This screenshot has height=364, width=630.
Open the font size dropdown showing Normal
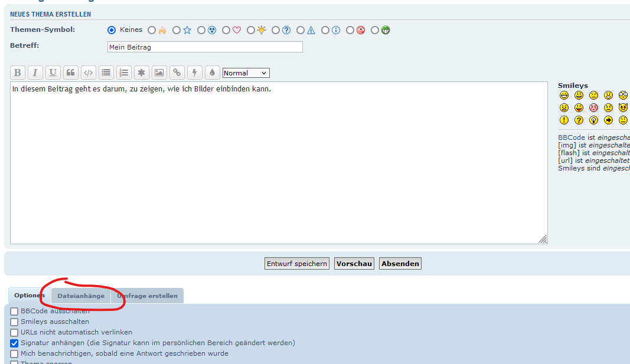click(x=246, y=73)
